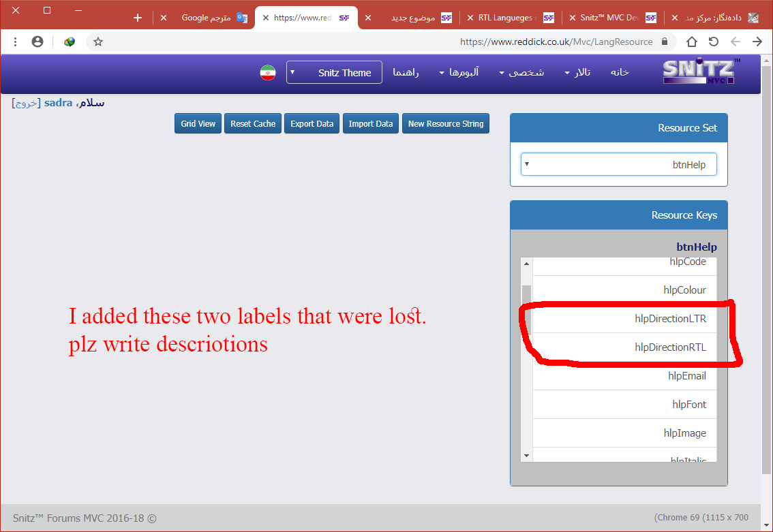Expand the Resource Set btnHelp dropdown
773x532 pixels.
[618, 164]
